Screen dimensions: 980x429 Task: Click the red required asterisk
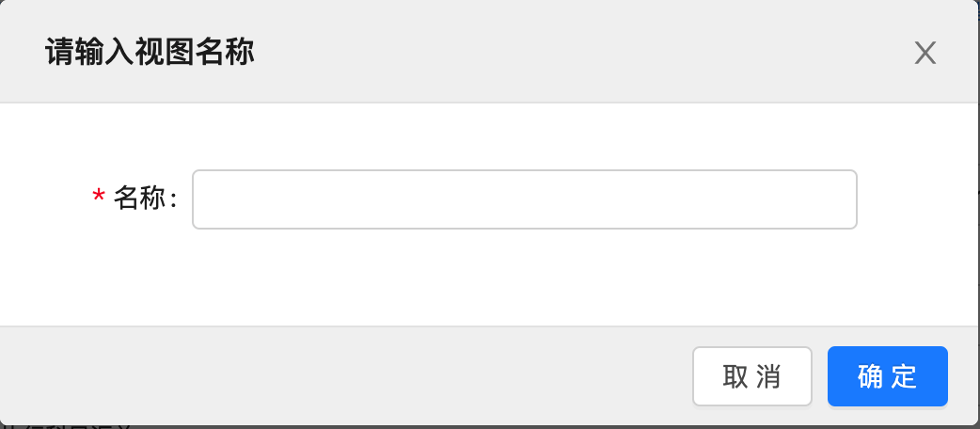point(98,198)
